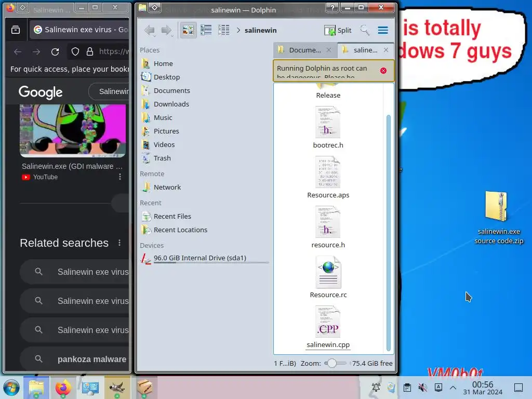This screenshot has width=532, height=399.
Task: Close the Documents tab
Action: point(329,50)
